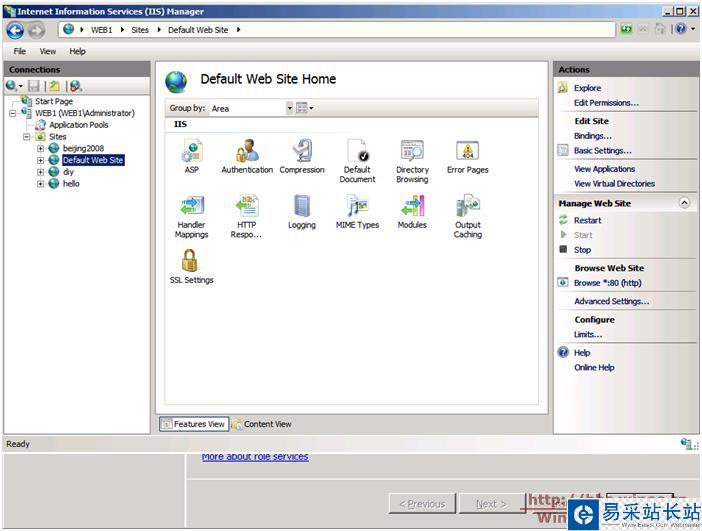Click WEB1 in the address breadcrumb
702x531 pixels.
pos(101,30)
